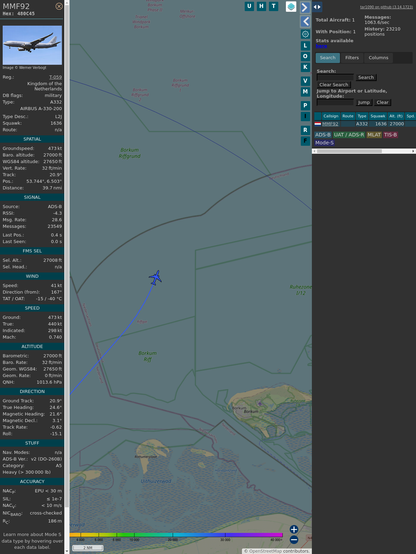Close the MMF92 aircraft info panel

click(59, 6)
